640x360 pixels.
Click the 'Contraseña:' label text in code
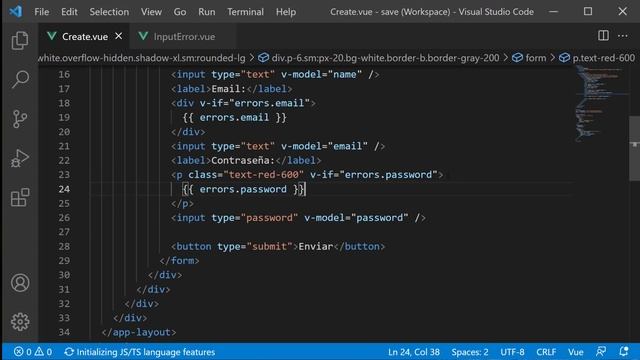tap(243, 160)
